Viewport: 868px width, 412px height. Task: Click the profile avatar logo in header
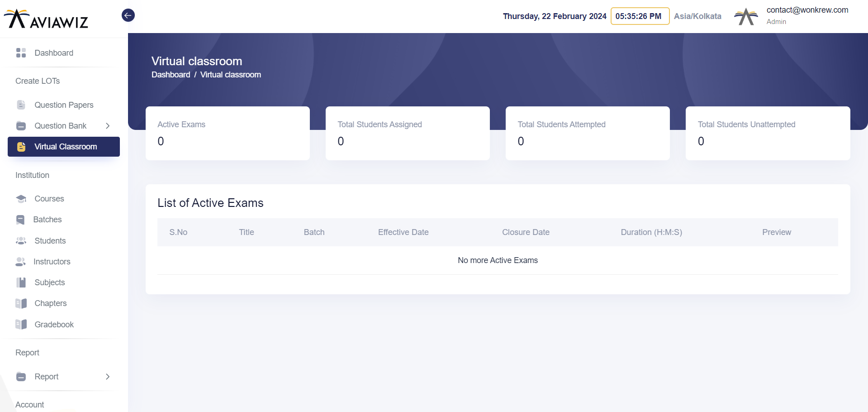click(x=746, y=17)
